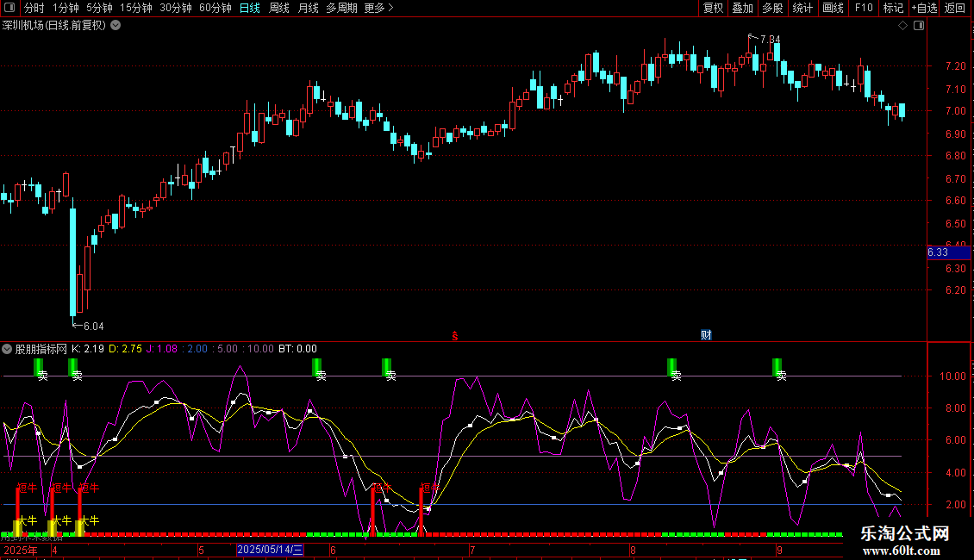The image size is (974, 560).
Task: Click the 6.33 price label on axis
Action: coord(938,252)
